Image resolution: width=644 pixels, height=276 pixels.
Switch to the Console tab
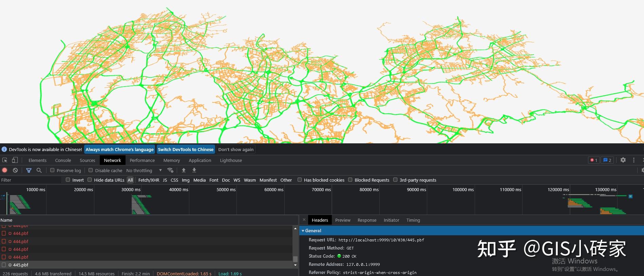point(63,160)
